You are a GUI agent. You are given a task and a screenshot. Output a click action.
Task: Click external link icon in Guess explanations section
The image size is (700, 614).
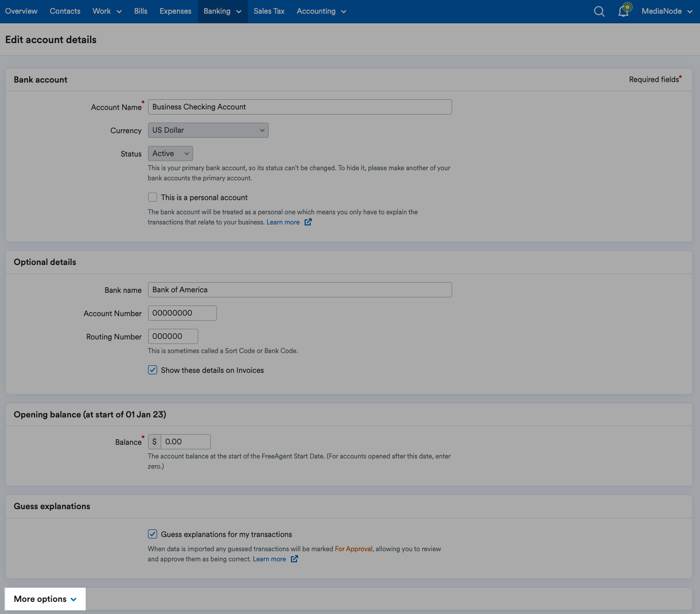pos(294,559)
